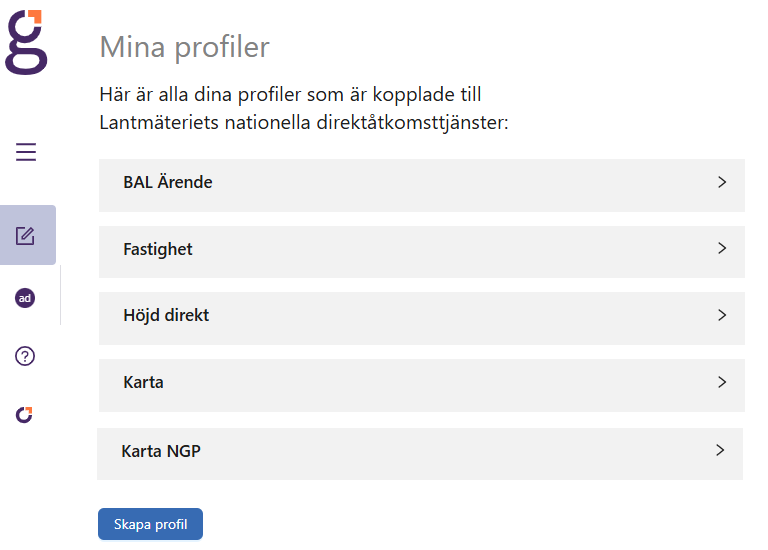Select the "Fastighet" profile label
Image resolution: width=768 pixels, height=550 pixels.
click(x=158, y=249)
